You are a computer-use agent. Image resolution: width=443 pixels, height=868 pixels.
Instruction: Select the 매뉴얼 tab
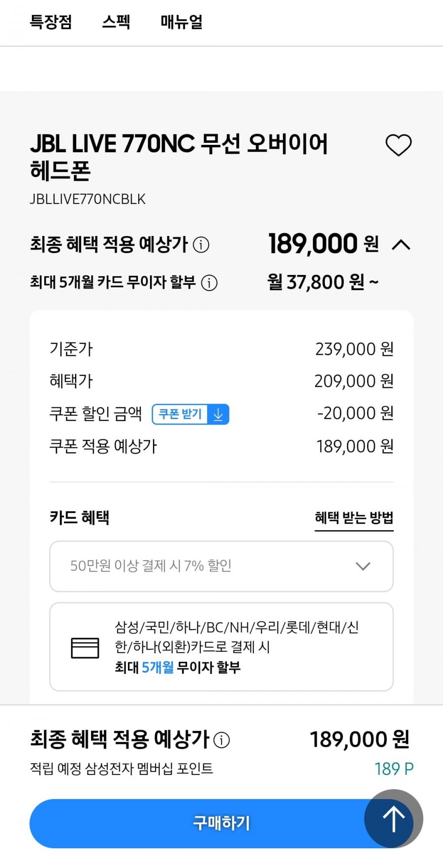click(181, 22)
